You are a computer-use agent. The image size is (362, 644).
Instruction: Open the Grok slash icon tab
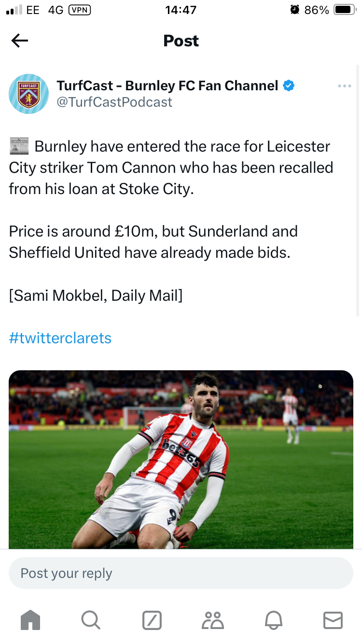[152, 620]
